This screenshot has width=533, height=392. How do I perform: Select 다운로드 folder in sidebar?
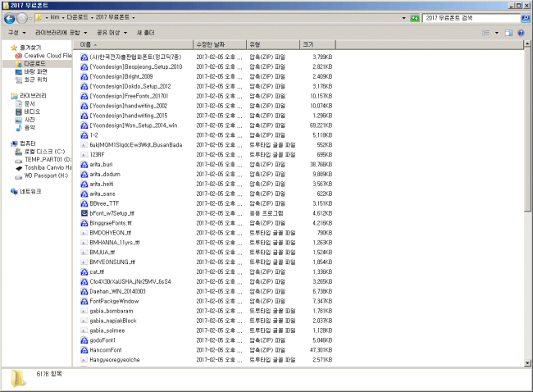click(x=34, y=64)
